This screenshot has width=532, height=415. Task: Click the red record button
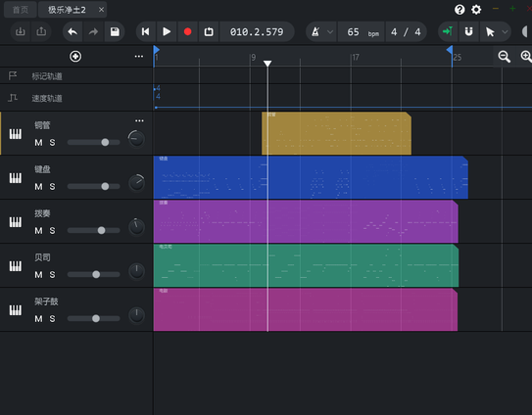[188, 32]
